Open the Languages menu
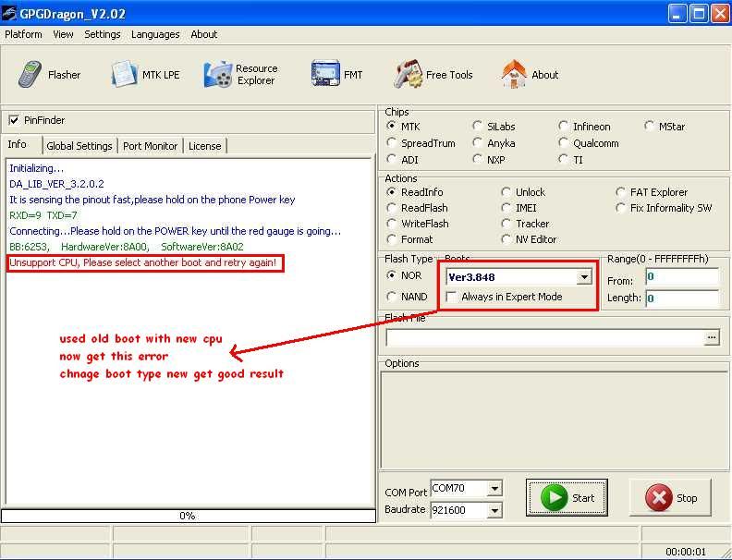 (155, 34)
